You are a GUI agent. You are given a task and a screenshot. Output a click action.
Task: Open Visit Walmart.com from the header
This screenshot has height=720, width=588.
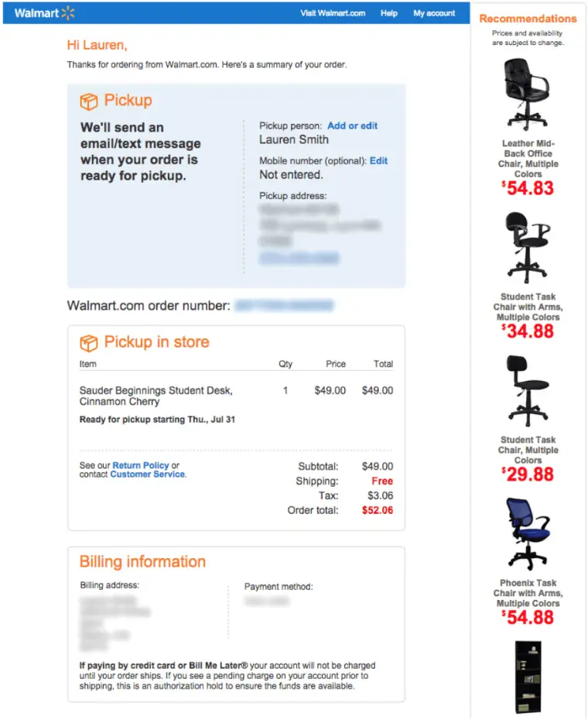point(333,13)
